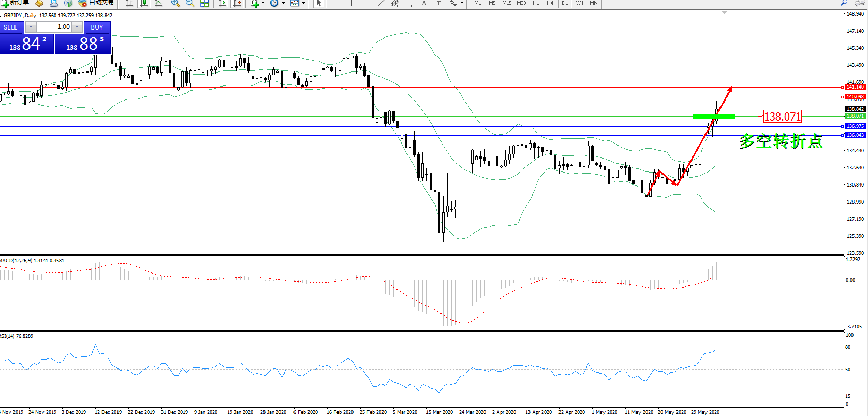Click the Zoom Out magnifier icon
Viewport: 868px width, 416px height.
(190, 3)
